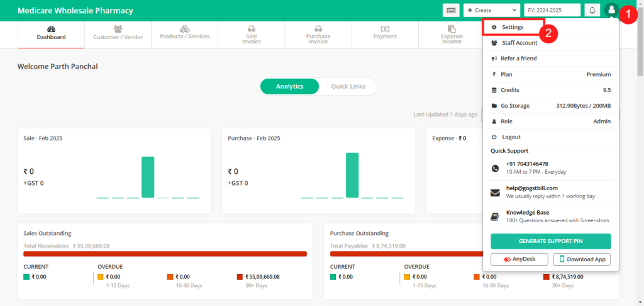Click the Generate Support PIN button

click(550, 241)
